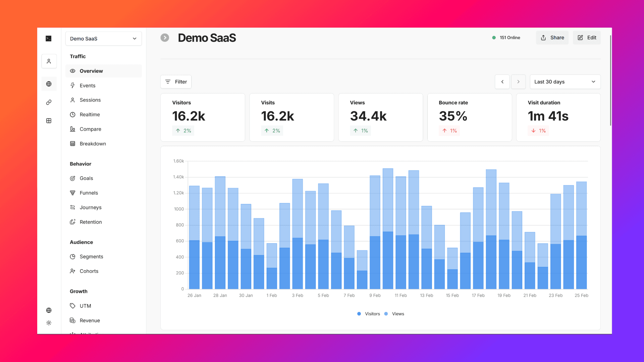Screen dimensions: 644x362
Task: Toggle Views series in the chart legend
Action: click(x=394, y=314)
